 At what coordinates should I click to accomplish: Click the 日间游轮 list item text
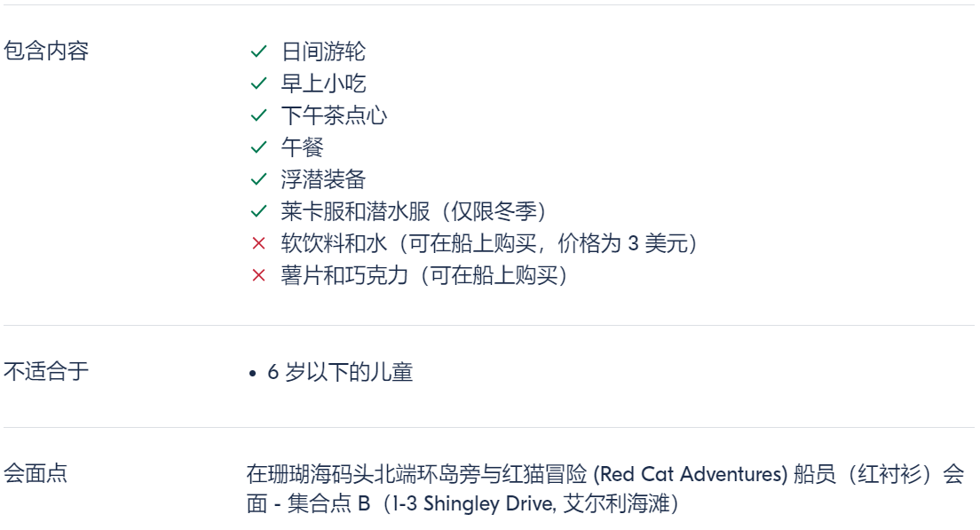[x=323, y=51]
